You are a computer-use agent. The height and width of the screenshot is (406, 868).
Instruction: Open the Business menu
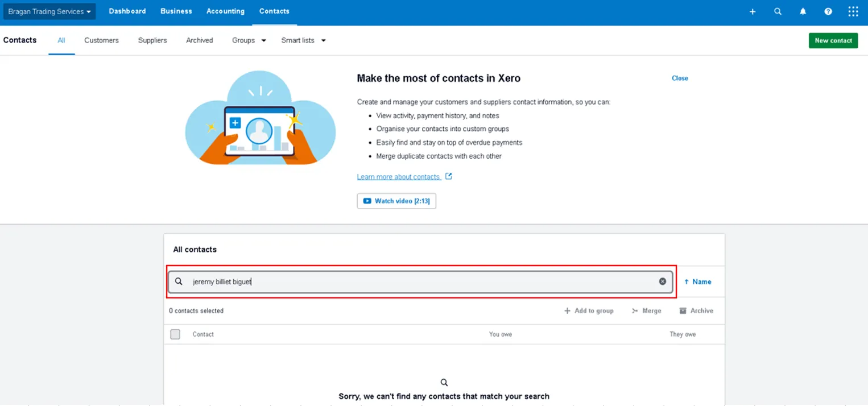[x=176, y=11]
